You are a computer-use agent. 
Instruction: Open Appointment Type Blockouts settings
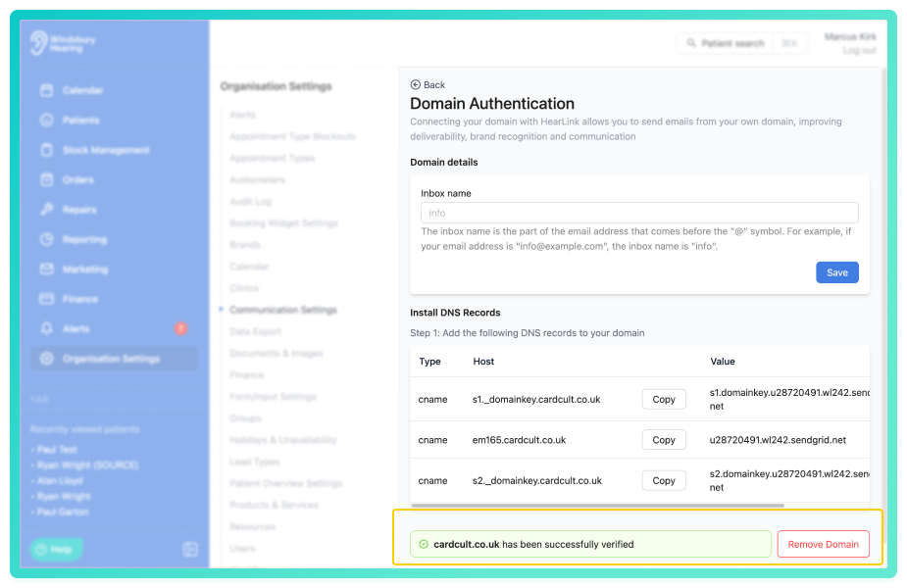(293, 136)
